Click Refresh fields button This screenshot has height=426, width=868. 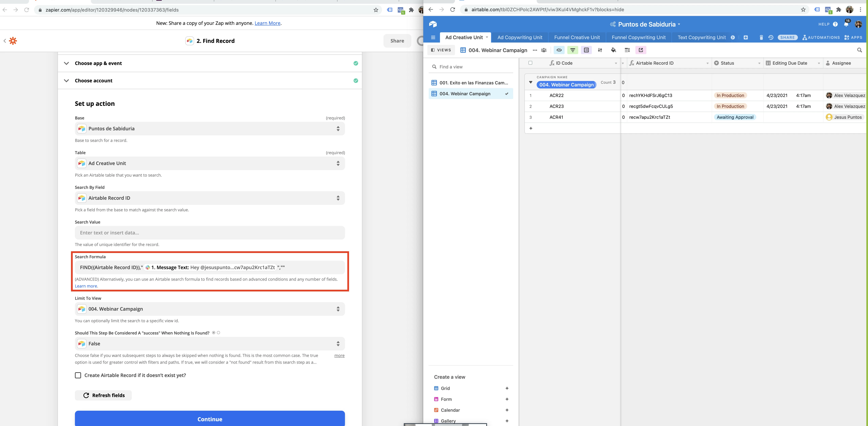point(103,395)
